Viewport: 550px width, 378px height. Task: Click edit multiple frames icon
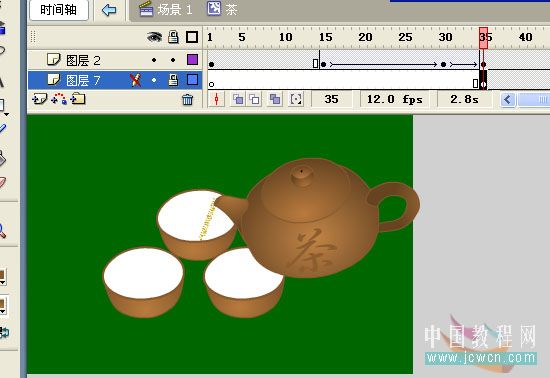275,100
